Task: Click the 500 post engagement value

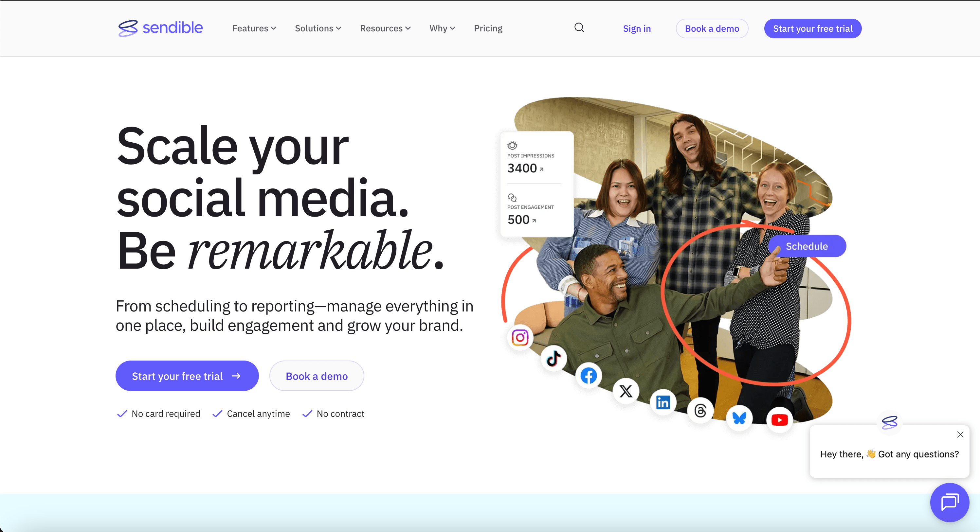Action: coord(518,220)
